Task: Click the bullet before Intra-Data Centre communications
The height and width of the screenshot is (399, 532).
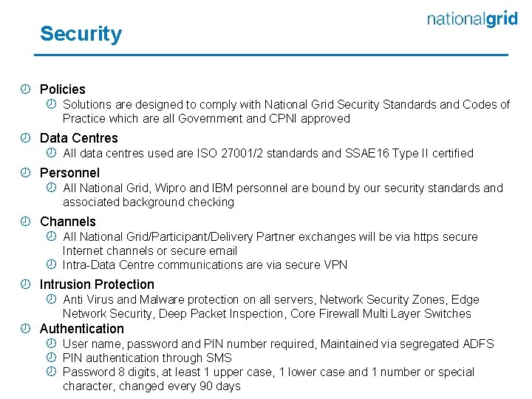Action: click(51, 265)
